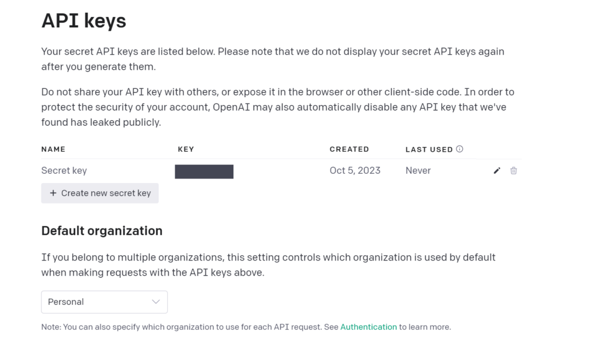Screen dimensions: 596x364
Task: Click the API keys page heading
Action: [83, 20]
